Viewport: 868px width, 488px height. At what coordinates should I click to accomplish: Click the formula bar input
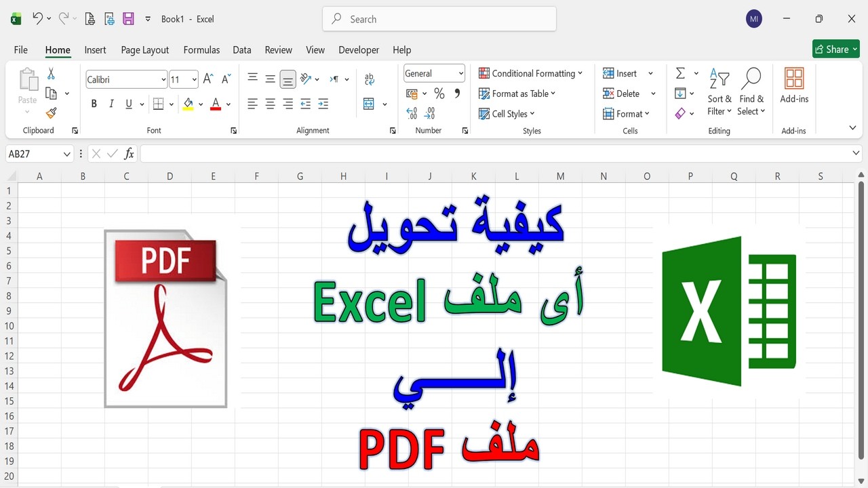coord(494,154)
